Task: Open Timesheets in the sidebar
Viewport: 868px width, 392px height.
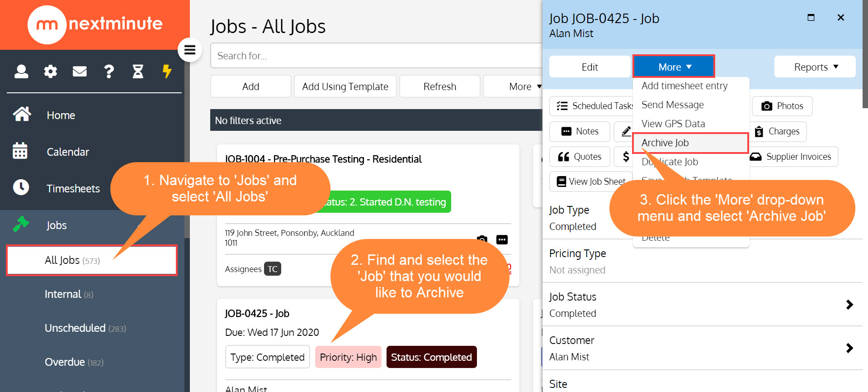Action: 73,188
